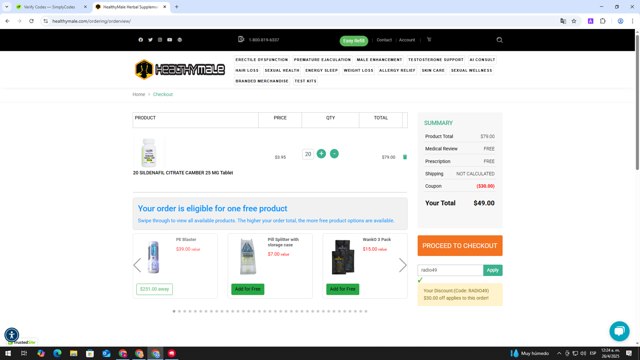Increase sildenafil quantity with plus button
The height and width of the screenshot is (360, 640).
tap(321, 154)
